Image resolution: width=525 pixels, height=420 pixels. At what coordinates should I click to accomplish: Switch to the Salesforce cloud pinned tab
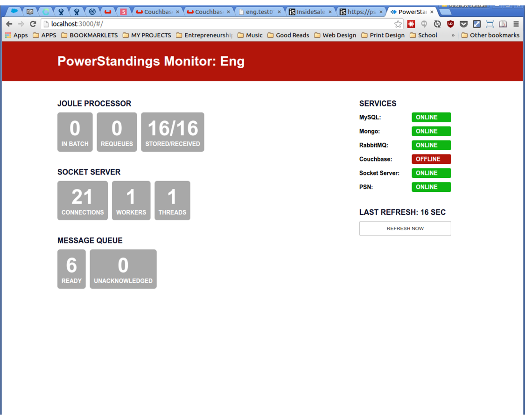click(14, 11)
